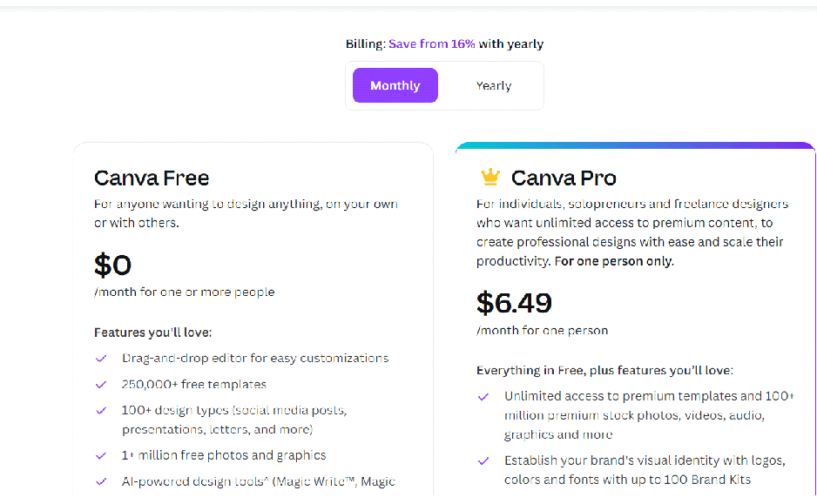Select the Monthly billing option
Image resolution: width=817 pixels, height=504 pixels.
pos(395,85)
